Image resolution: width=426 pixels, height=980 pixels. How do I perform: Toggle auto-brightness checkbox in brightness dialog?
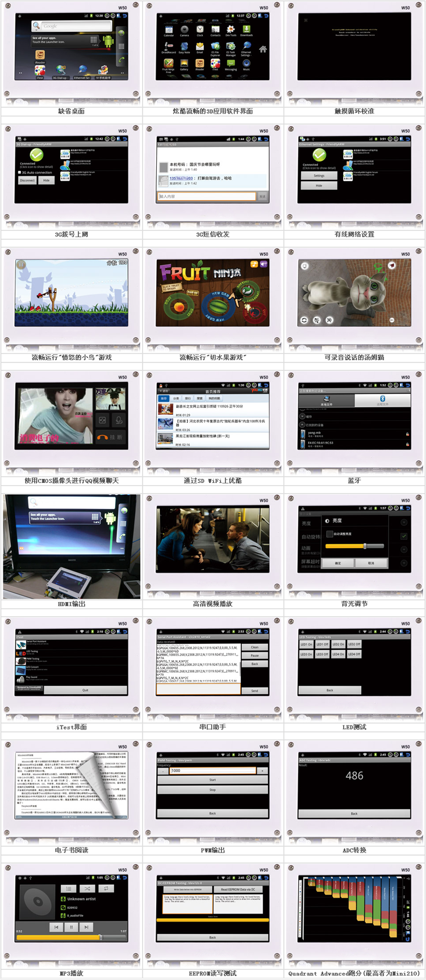point(329,534)
